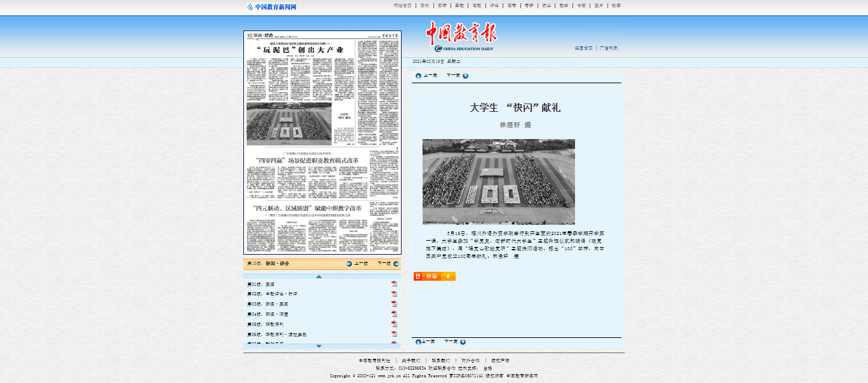
Task: Download the PDF for page 第02版
Action: coord(394,294)
